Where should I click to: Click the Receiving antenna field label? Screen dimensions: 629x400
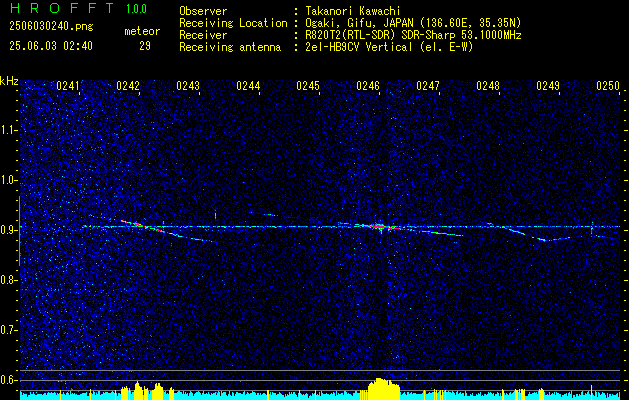(230, 47)
